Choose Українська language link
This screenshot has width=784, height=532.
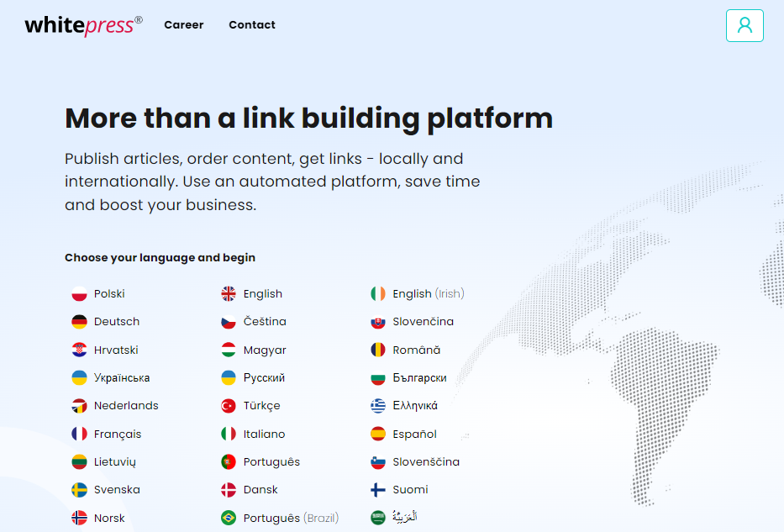coord(122,378)
